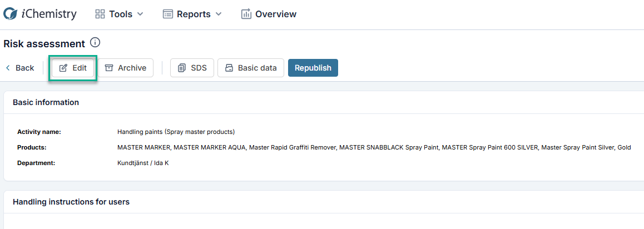Show Risk assessment info icon
This screenshot has width=644, height=229.
[95, 42]
